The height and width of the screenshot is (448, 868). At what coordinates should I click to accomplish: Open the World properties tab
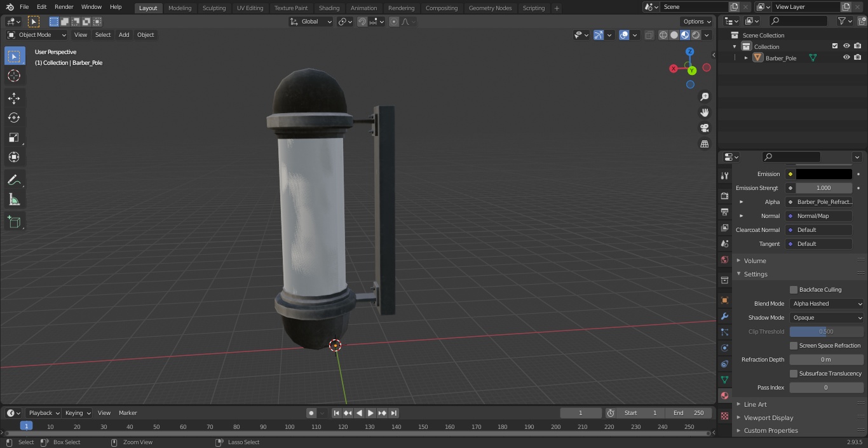tap(724, 259)
